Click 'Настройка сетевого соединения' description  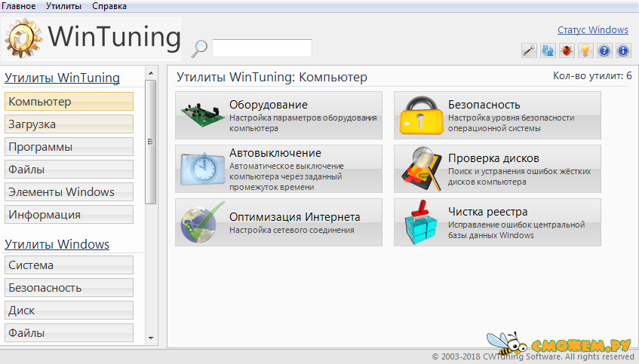(292, 230)
